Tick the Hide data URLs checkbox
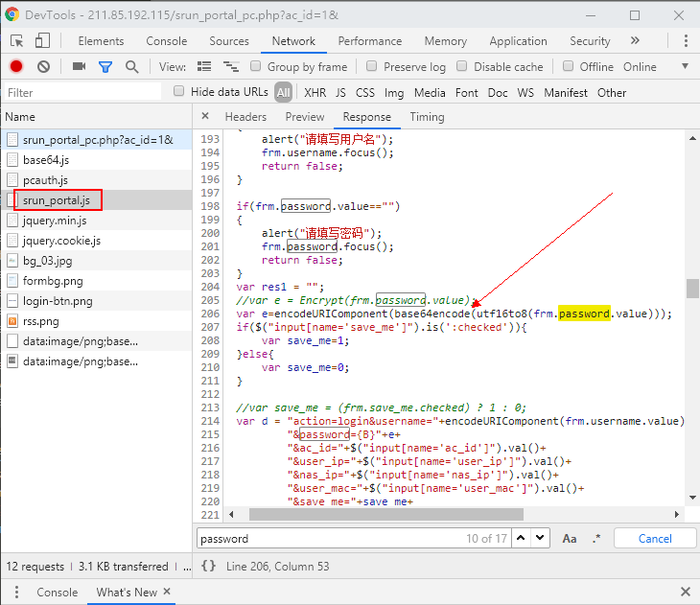This screenshot has width=700, height=605. click(178, 92)
